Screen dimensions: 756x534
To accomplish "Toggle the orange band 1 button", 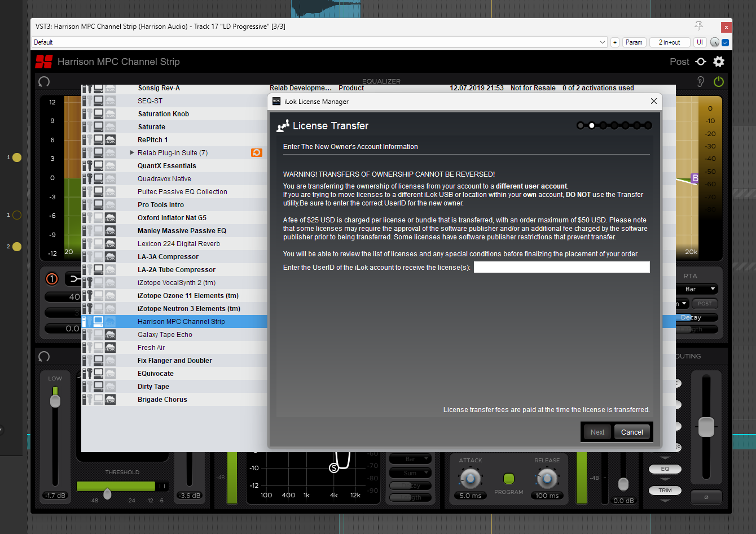I will 52,278.
